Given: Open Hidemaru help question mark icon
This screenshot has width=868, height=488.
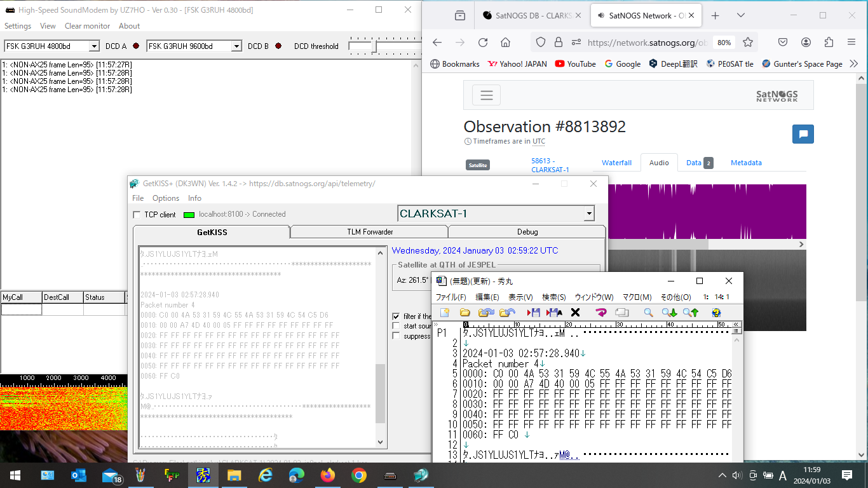Looking at the screenshot, I should pos(716,313).
